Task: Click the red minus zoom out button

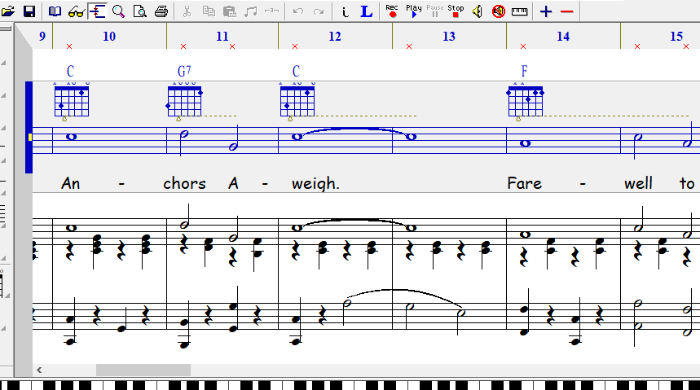Action: tap(567, 12)
